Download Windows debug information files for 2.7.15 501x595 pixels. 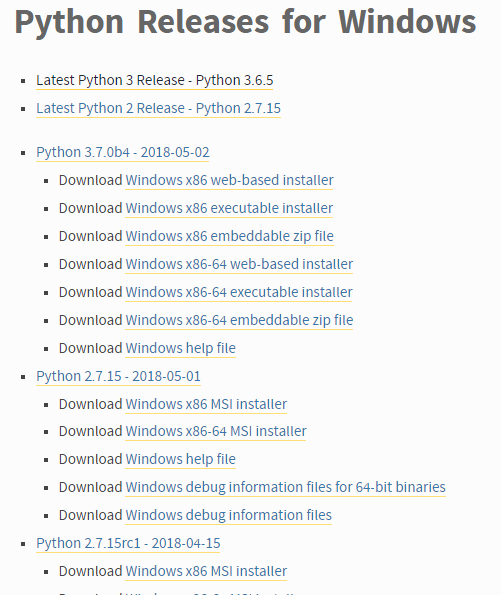pyautogui.click(x=228, y=516)
